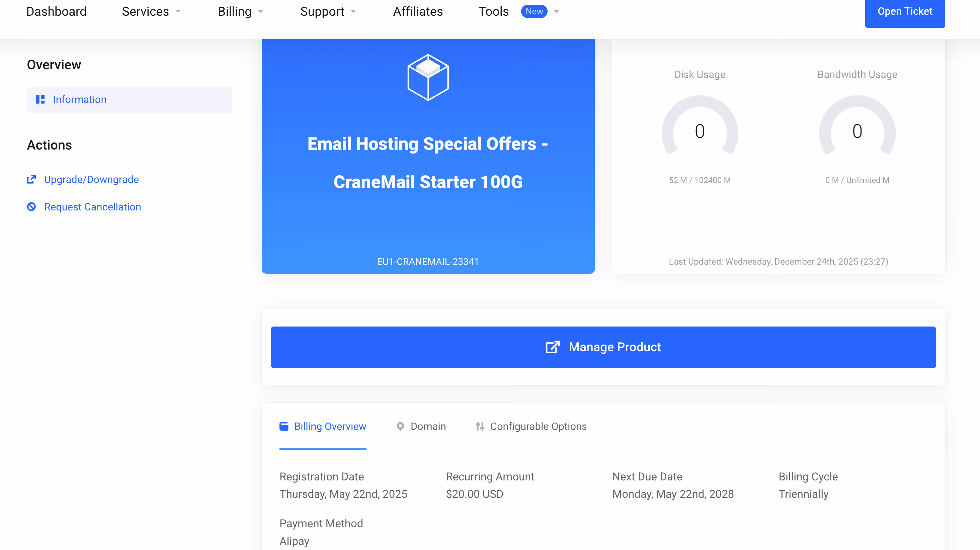Click the Domain tab pin icon
This screenshot has width=980, height=550.
(400, 426)
